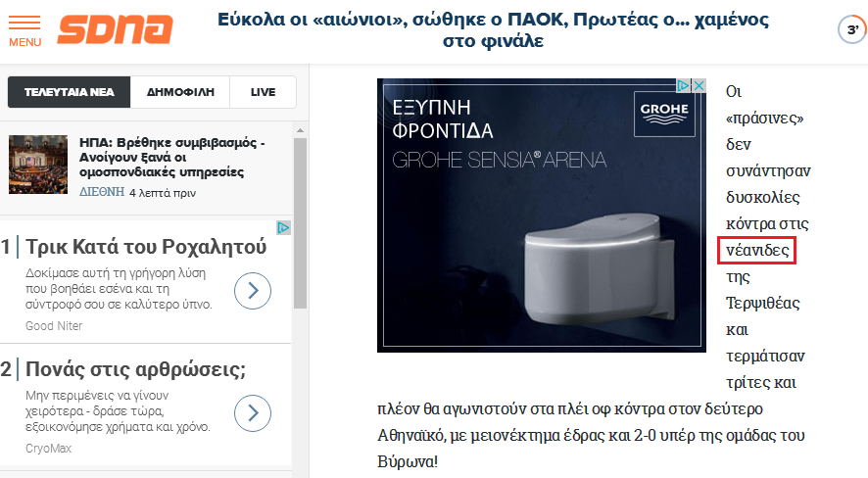The width and height of the screenshot is (868, 478).
Task: Open the hamburger MENU icon
Action: click(x=24, y=31)
